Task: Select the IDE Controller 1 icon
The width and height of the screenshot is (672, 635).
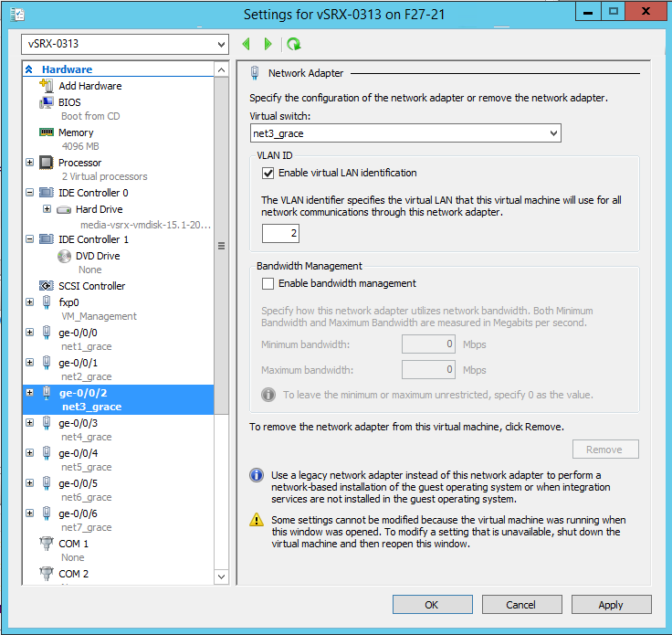Action: (x=47, y=239)
